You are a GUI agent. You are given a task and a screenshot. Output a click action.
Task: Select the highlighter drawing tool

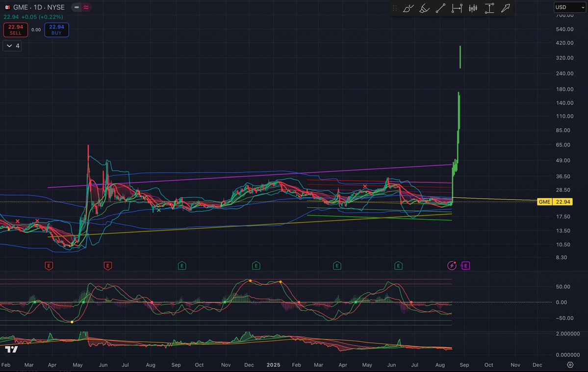(x=424, y=8)
